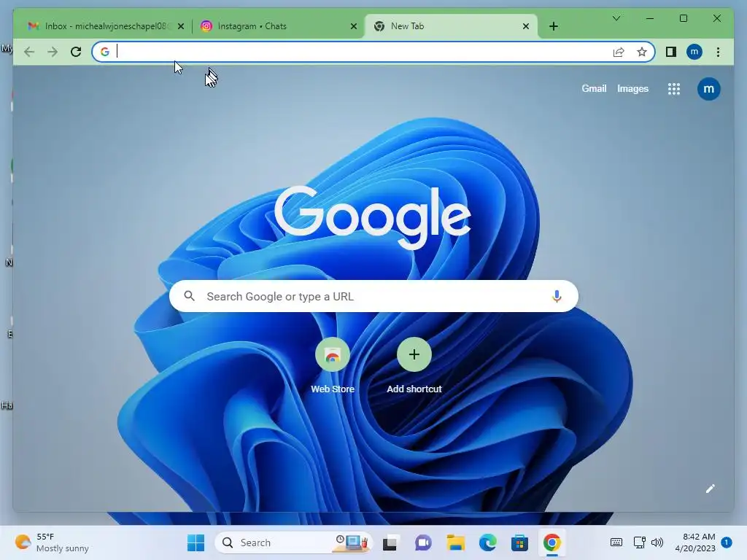Click the taskbar Search box

click(x=293, y=542)
